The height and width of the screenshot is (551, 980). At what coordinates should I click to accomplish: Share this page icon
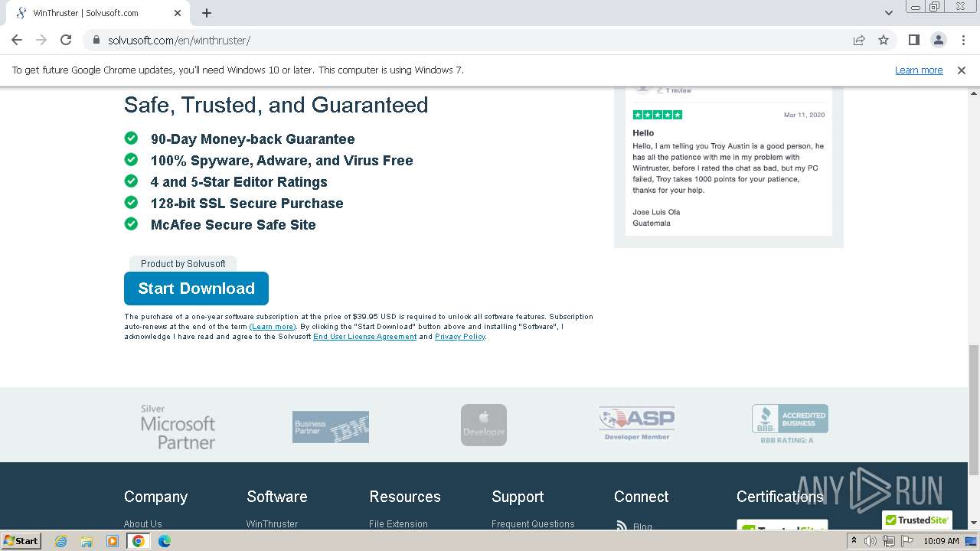(859, 40)
